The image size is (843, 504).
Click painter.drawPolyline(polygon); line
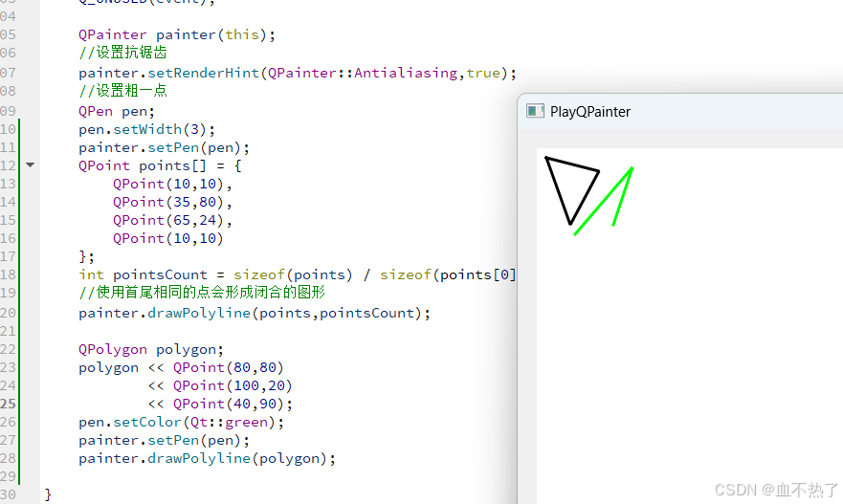207,458
